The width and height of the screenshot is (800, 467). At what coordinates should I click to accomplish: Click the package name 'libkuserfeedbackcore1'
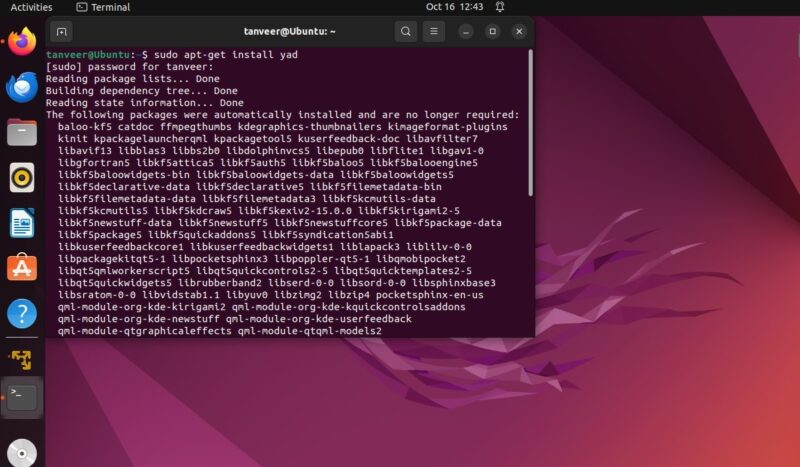click(120, 247)
